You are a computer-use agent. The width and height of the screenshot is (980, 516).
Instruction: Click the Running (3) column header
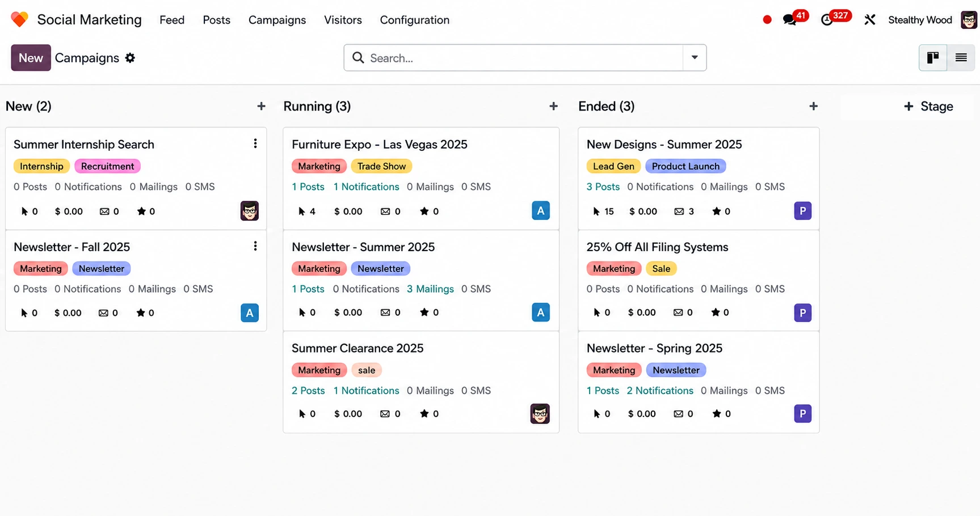317,106
